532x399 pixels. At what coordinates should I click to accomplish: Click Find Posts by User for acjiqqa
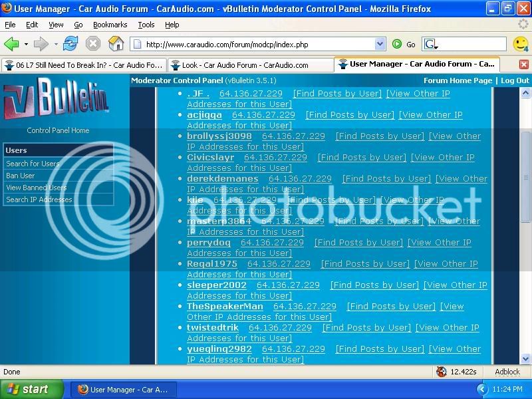click(350, 114)
